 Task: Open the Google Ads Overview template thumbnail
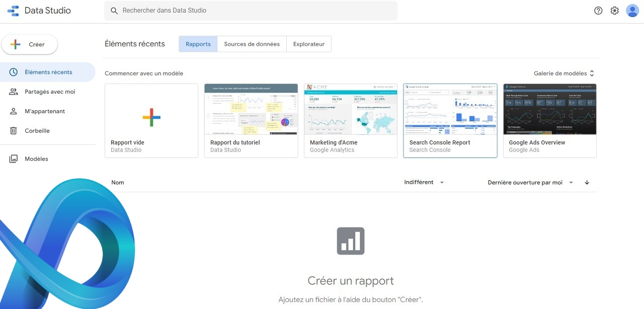point(550,109)
